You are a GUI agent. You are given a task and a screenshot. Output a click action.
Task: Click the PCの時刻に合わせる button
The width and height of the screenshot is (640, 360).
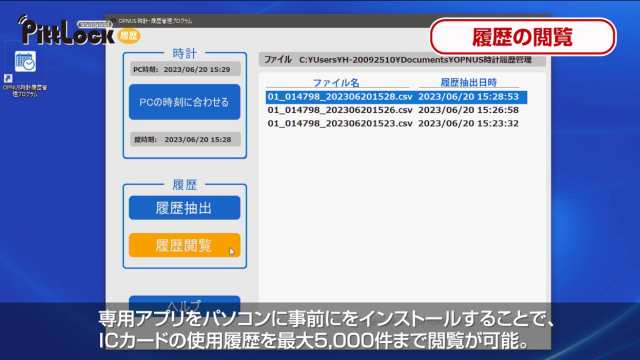click(184, 102)
